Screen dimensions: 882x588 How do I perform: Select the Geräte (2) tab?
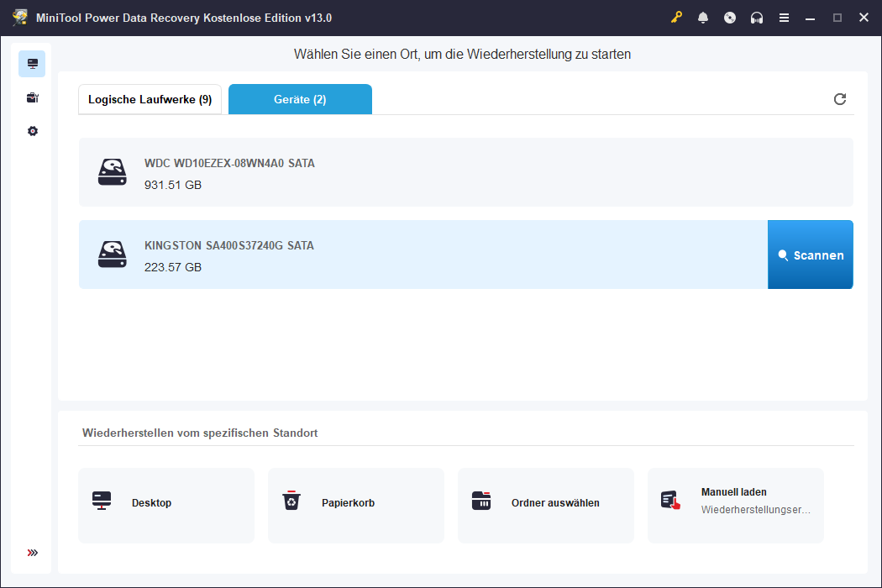point(300,100)
